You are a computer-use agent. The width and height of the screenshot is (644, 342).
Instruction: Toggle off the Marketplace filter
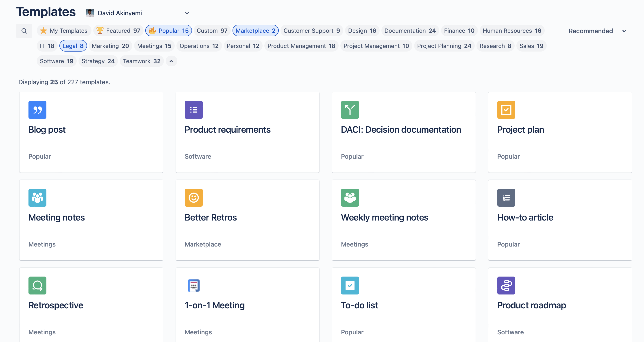pyautogui.click(x=255, y=31)
